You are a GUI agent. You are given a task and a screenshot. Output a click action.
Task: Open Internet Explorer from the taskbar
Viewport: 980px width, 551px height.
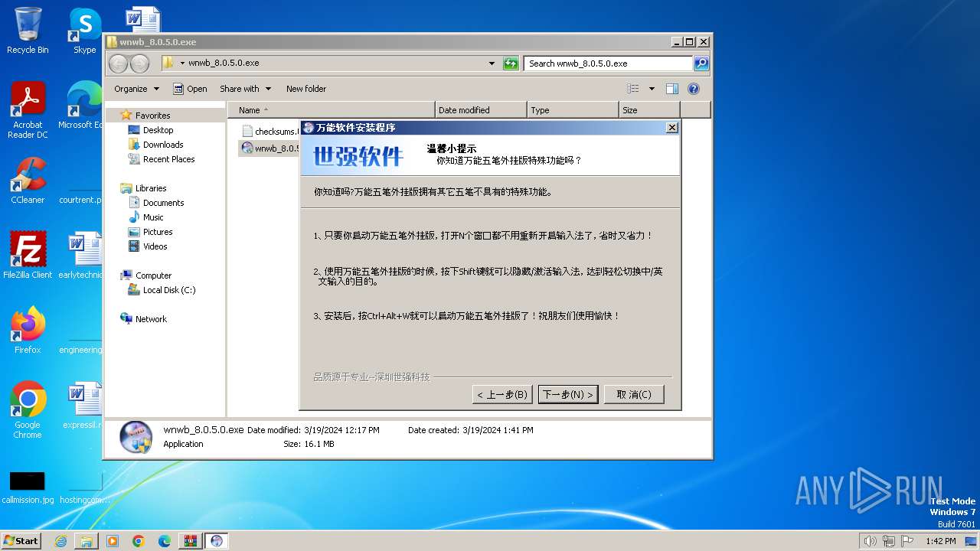pyautogui.click(x=60, y=541)
